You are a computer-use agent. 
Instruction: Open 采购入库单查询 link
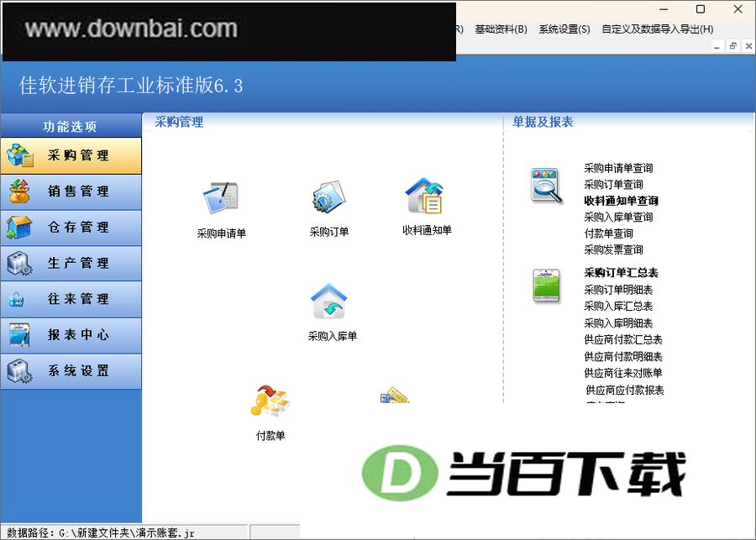(618, 217)
